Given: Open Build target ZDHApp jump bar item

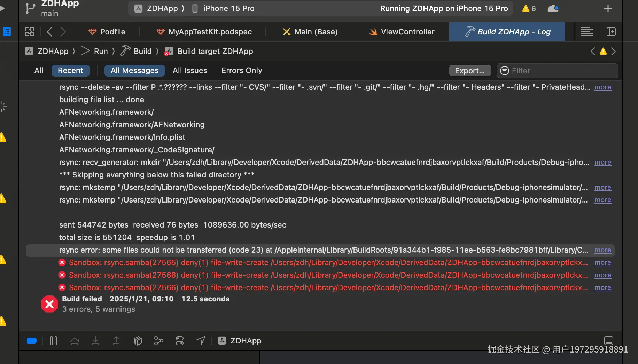Looking at the screenshot, I should [x=209, y=52].
